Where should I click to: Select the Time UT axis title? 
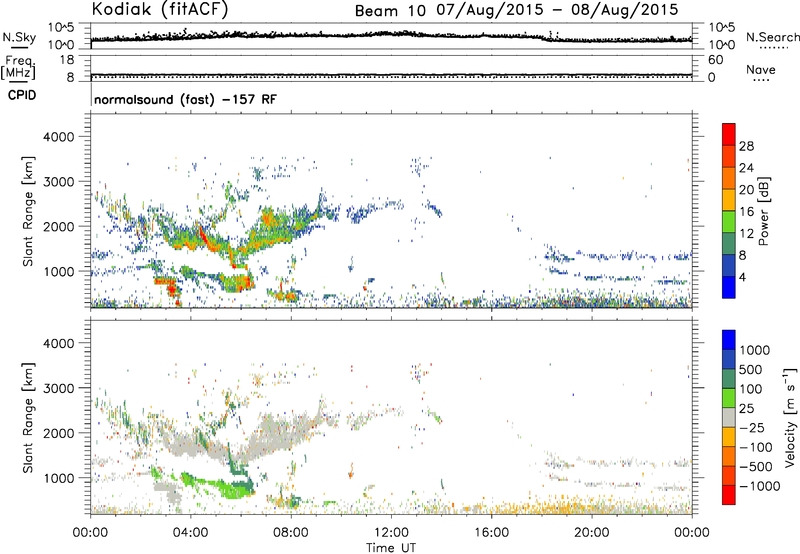pyautogui.click(x=391, y=548)
